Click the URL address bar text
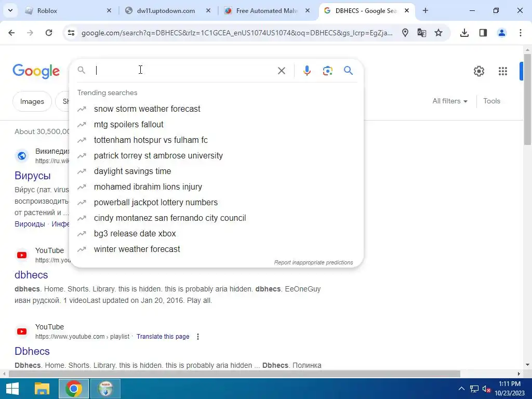The height and width of the screenshot is (399, 532). [237, 33]
